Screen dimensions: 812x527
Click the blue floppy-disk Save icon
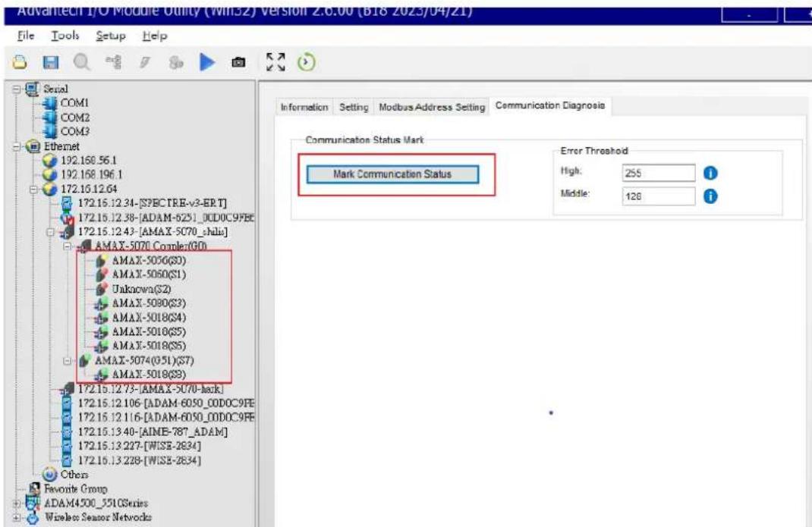(50, 63)
